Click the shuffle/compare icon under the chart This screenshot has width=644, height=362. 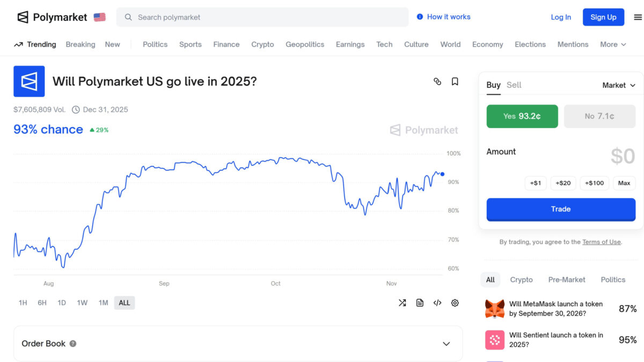402,303
